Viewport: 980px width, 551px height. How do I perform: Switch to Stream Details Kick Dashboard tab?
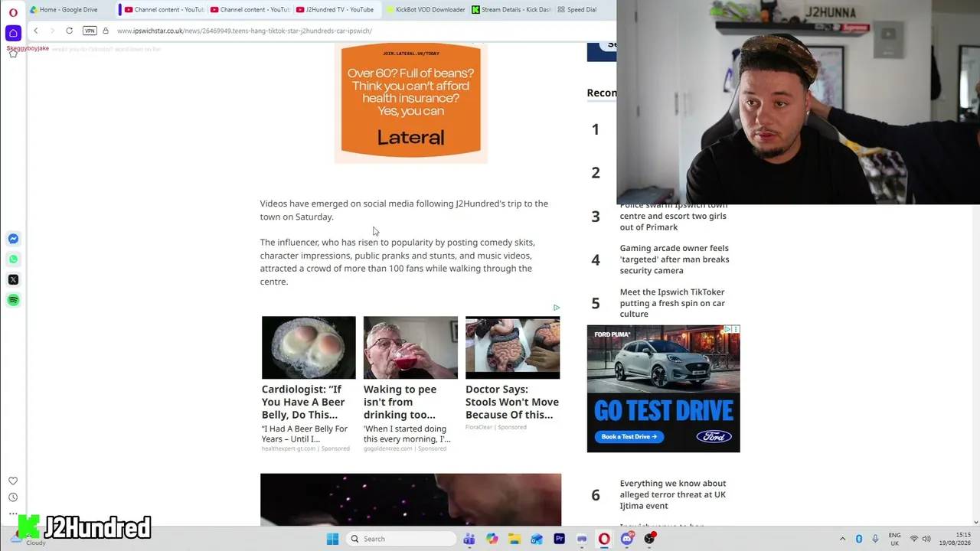click(511, 10)
